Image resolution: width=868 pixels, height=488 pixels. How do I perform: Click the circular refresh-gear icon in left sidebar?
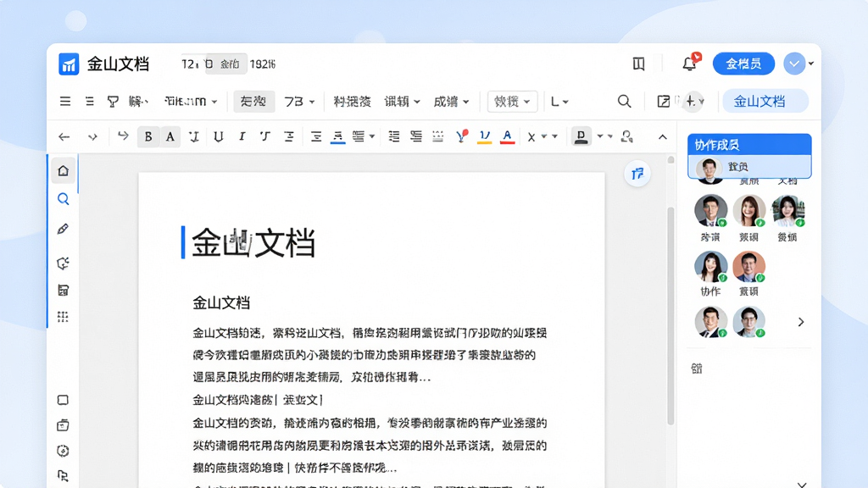click(63, 263)
